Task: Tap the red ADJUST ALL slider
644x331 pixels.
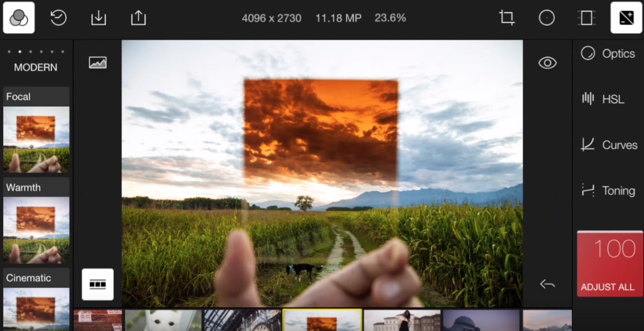Action: (x=610, y=264)
